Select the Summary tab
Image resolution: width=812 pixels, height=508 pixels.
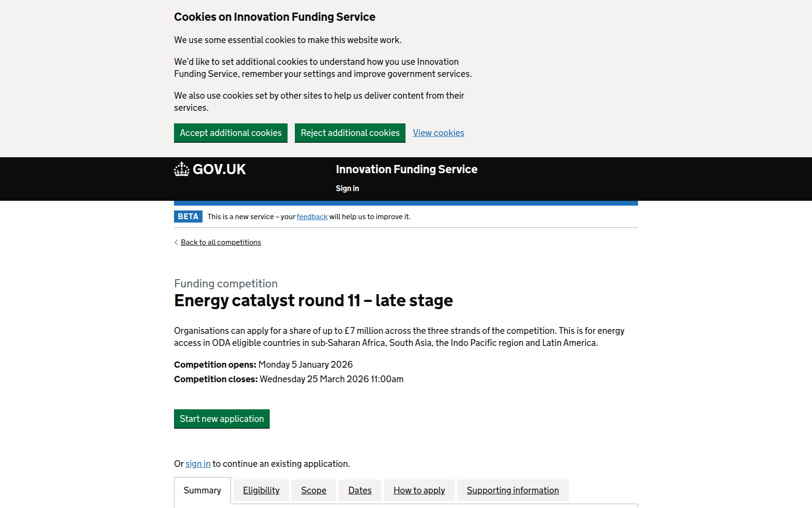(202, 491)
